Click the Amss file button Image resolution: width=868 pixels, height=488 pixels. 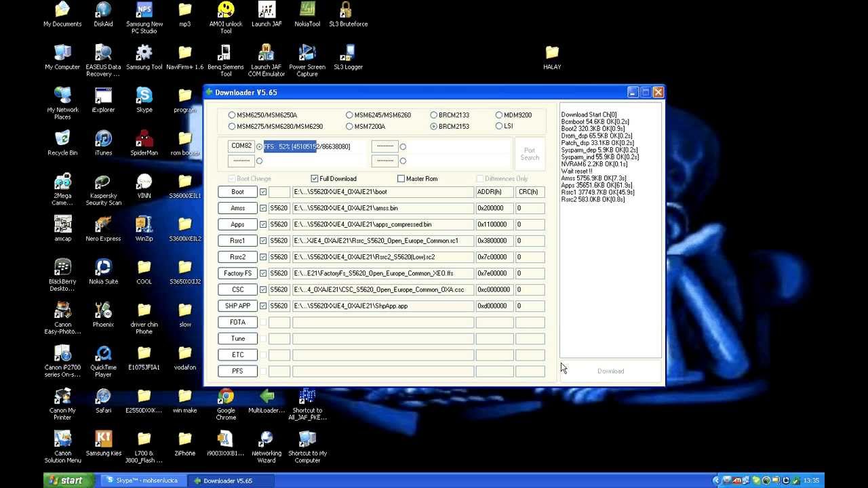pos(237,208)
